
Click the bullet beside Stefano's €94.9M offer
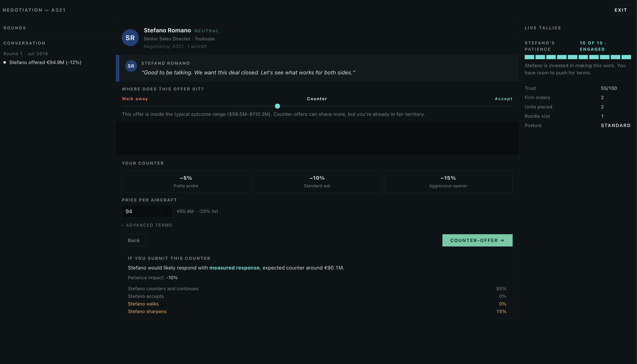tap(5, 63)
